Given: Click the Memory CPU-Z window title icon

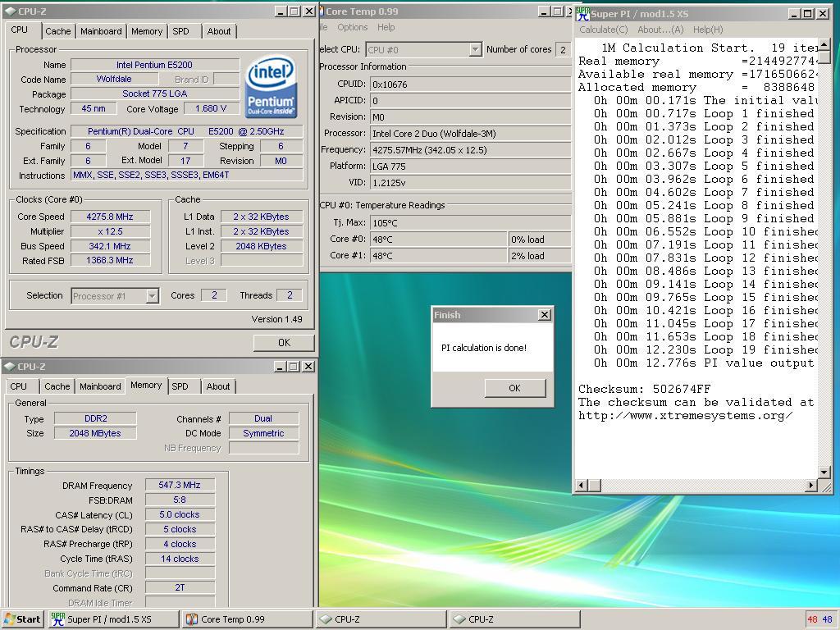Looking at the screenshot, I should click(x=10, y=367).
